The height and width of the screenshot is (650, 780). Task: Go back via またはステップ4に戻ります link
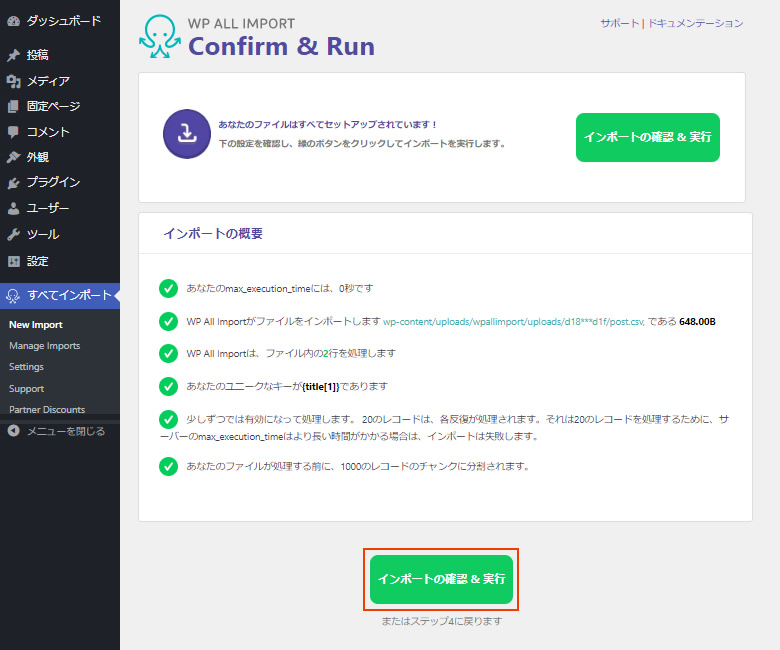click(441, 621)
